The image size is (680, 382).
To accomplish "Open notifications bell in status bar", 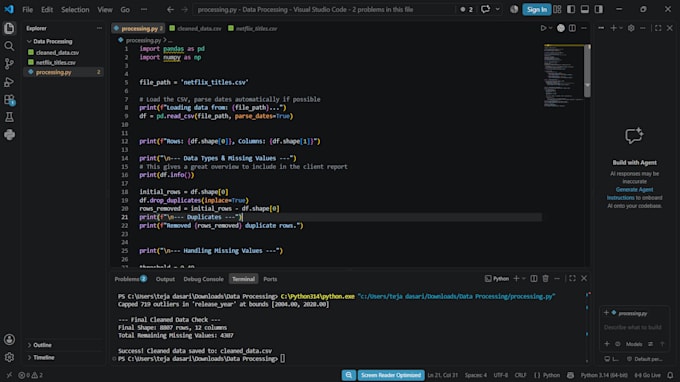I will pyautogui.click(x=670, y=375).
